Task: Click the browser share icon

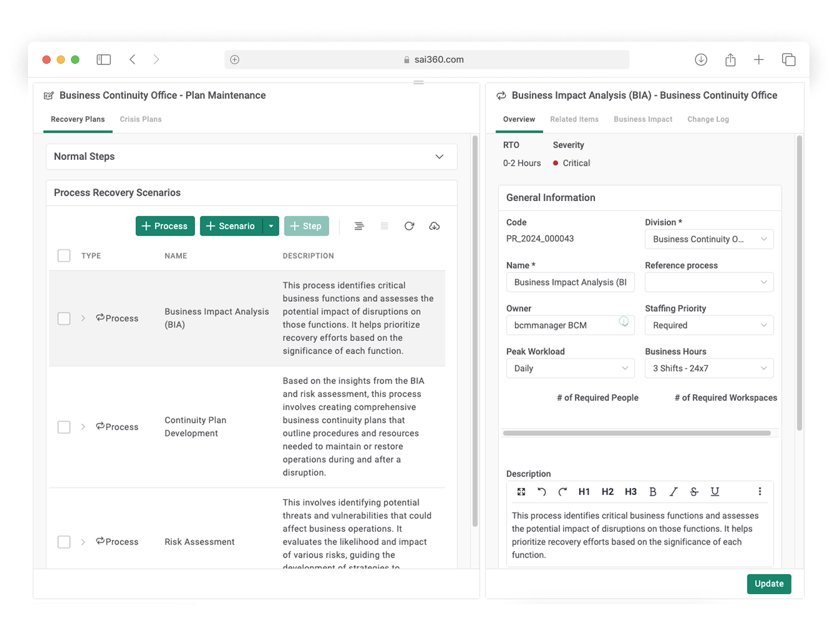Action: coord(731,60)
